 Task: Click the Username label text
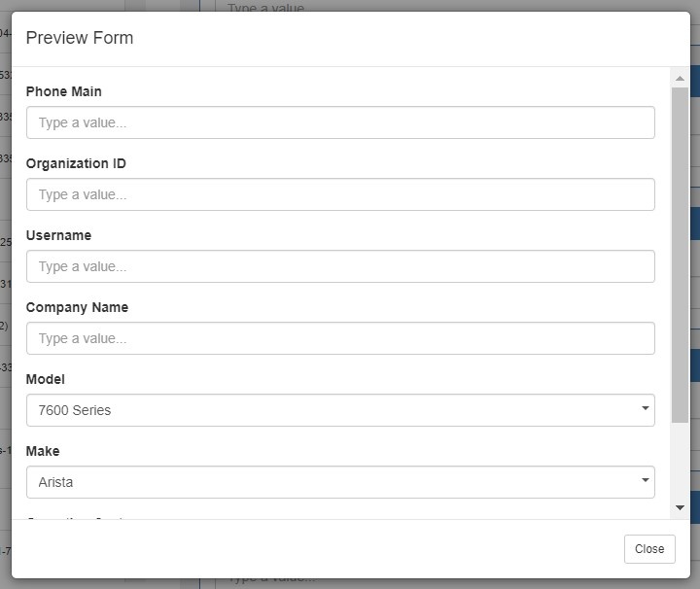(58, 235)
